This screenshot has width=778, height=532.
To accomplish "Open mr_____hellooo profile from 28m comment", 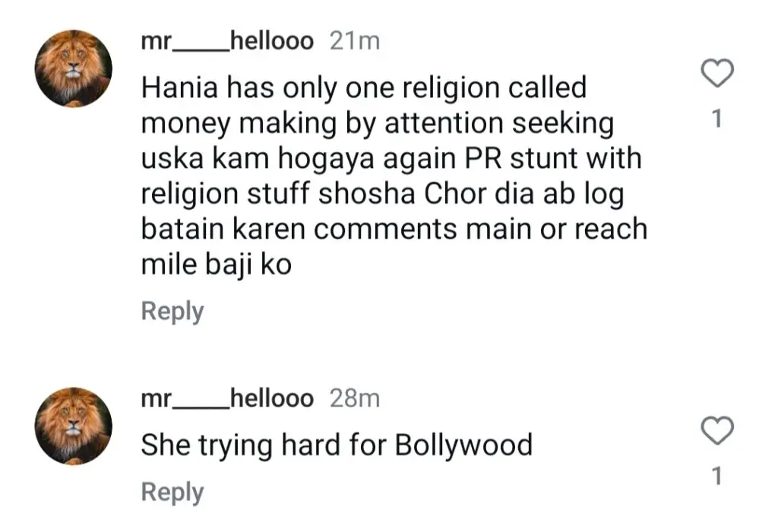I will [227, 398].
